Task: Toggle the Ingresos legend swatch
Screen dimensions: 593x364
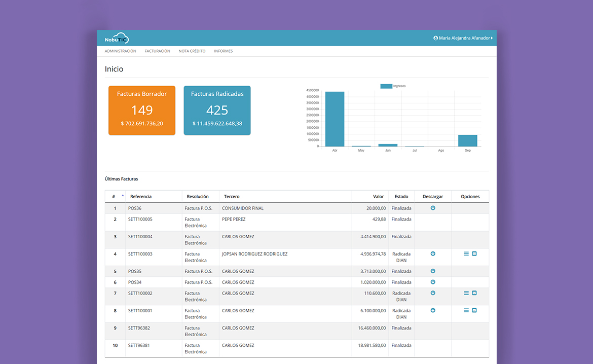Action: (x=386, y=86)
